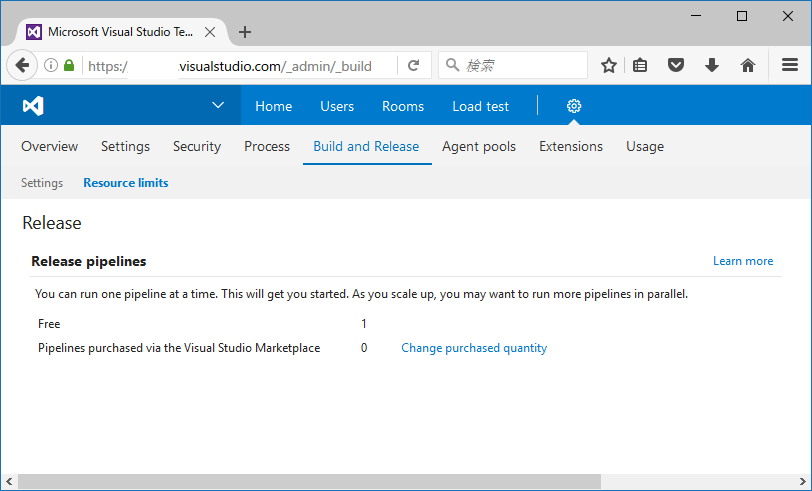Image resolution: width=812 pixels, height=491 pixels.
Task: Open the downloads arrow icon
Action: [712, 65]
